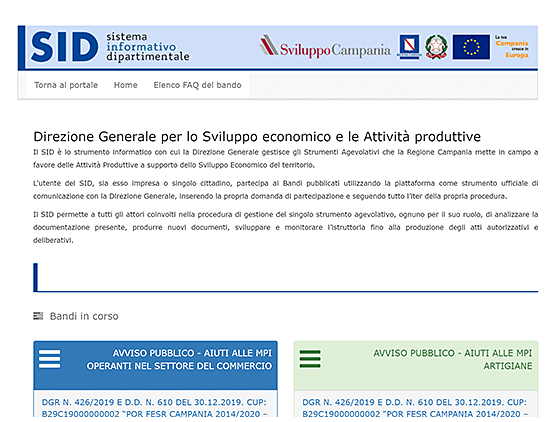Click the Italian Republic emblem
Image resolution: width=550 pixels, height=422 pixels.
point(436,47)
